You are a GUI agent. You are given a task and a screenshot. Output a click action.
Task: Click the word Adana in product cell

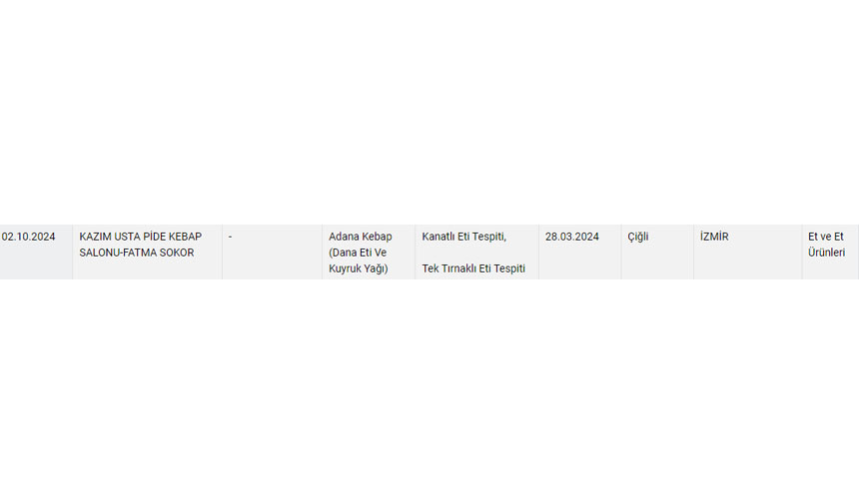[345, 237]
